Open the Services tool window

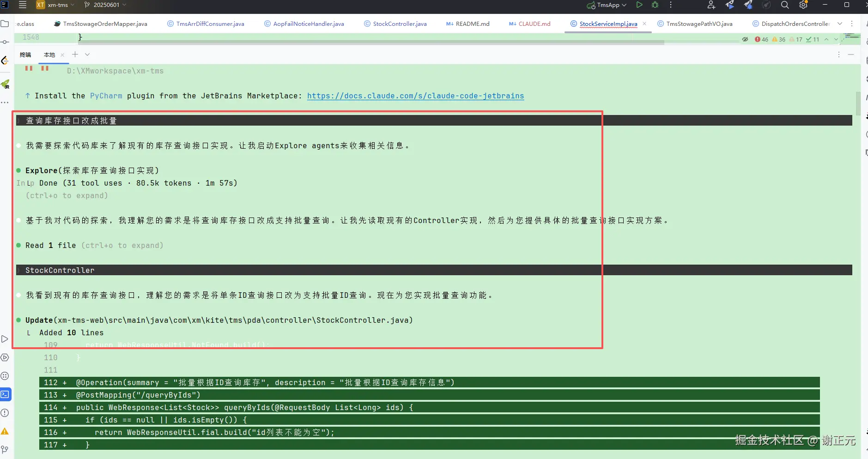click(x=5, y=357)
